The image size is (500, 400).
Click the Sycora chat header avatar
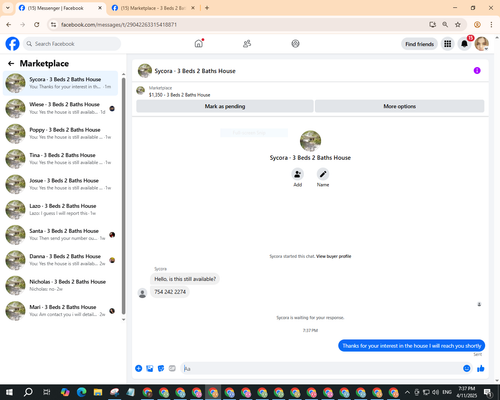click(x=145, y=71)
